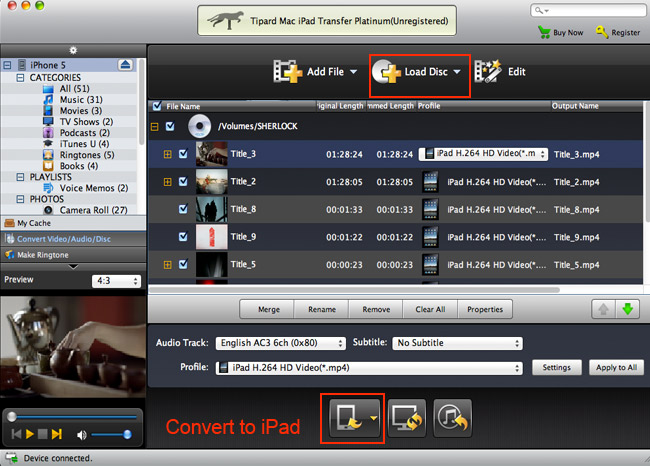Select the iTunes U (4) category
Viewport: 650px width, 466px height.
[x=84, y=144]
